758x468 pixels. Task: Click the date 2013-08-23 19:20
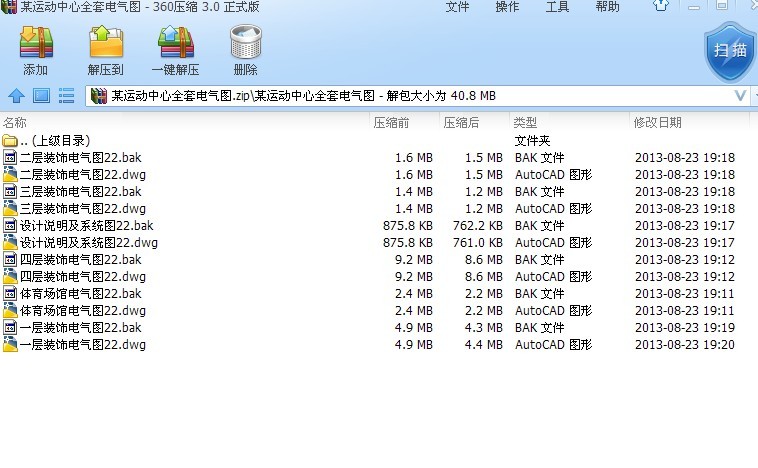[x=685, y=345]
